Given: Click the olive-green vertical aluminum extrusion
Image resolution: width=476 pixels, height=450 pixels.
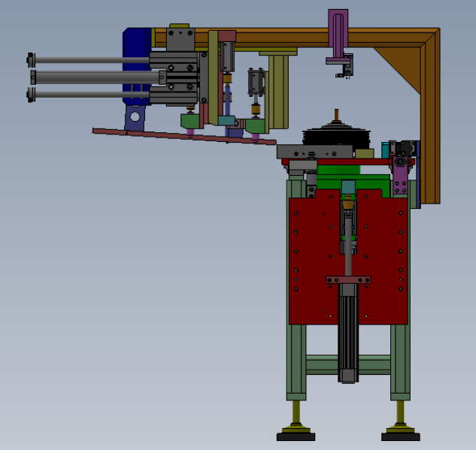Looking at the screenshot, I should (278, 92).
